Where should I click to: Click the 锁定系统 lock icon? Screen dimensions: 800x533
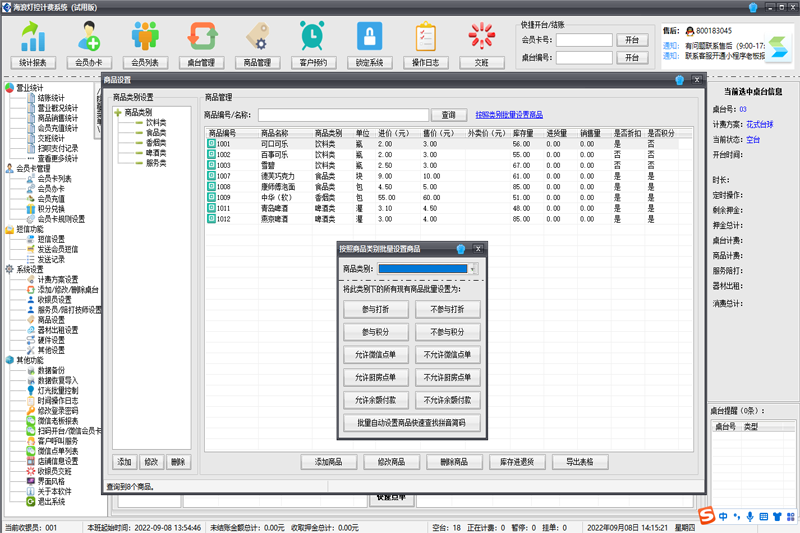point(369,37)
